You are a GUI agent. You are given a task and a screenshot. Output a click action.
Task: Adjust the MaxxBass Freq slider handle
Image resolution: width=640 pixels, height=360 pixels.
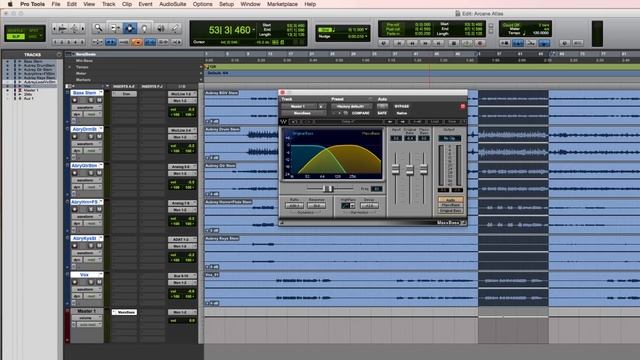[328, 188]
